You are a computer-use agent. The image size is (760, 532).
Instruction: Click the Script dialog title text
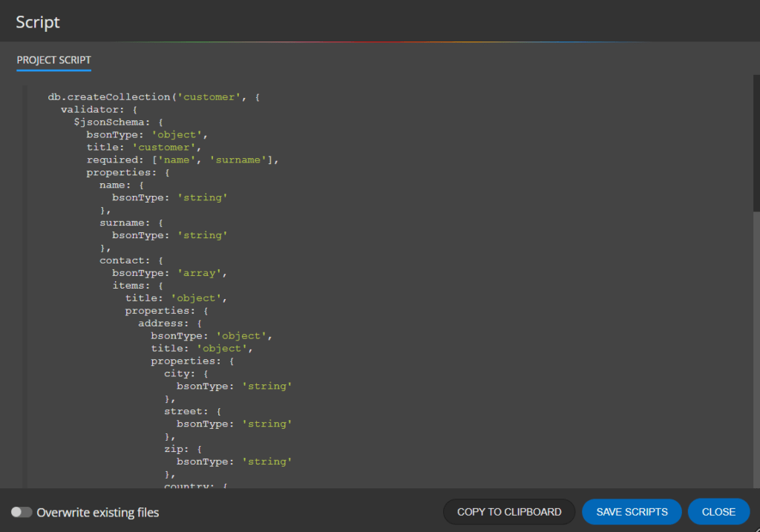click(37, 22)
